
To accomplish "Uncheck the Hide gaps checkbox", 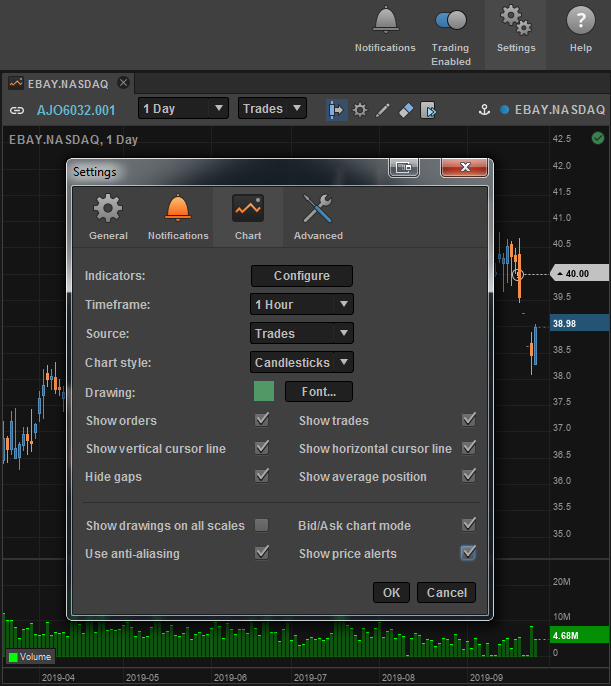I will [x=262, y=476].
